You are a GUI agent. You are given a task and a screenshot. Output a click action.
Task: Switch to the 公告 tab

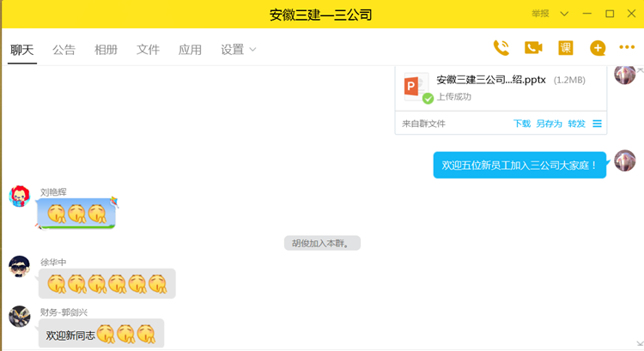pyautogui.click(x=64, y=50)
